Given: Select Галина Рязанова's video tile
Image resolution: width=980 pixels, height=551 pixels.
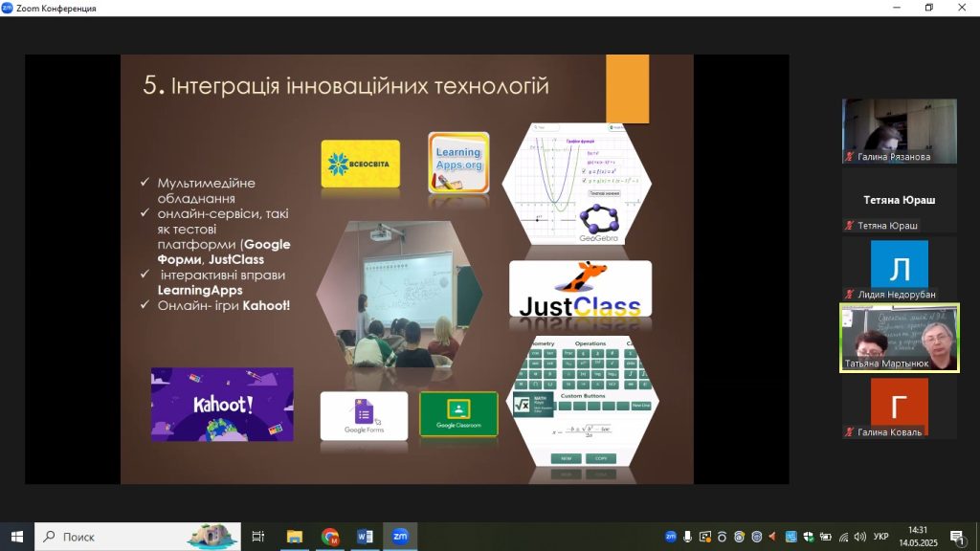Looking at the screenshot, I should point(900,131).
